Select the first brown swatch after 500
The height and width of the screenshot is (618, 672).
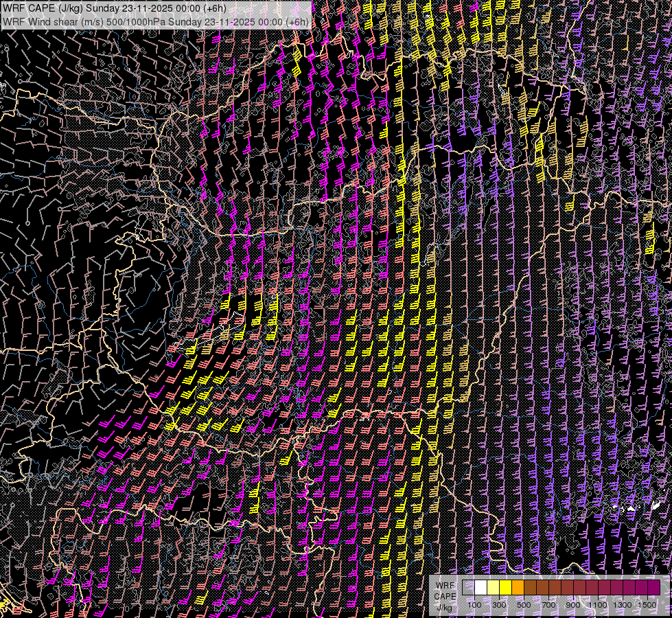pyautogui.click(x=530, y=588)
